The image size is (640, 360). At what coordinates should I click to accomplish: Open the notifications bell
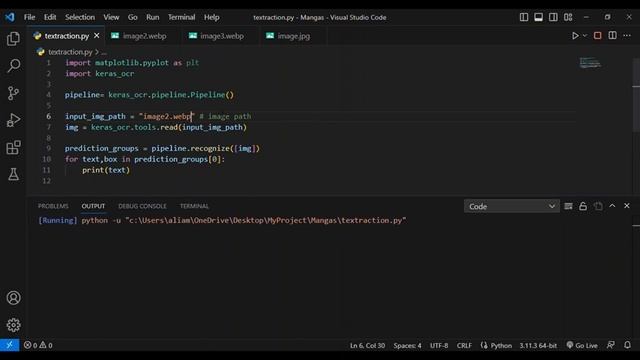coord(627,345)
